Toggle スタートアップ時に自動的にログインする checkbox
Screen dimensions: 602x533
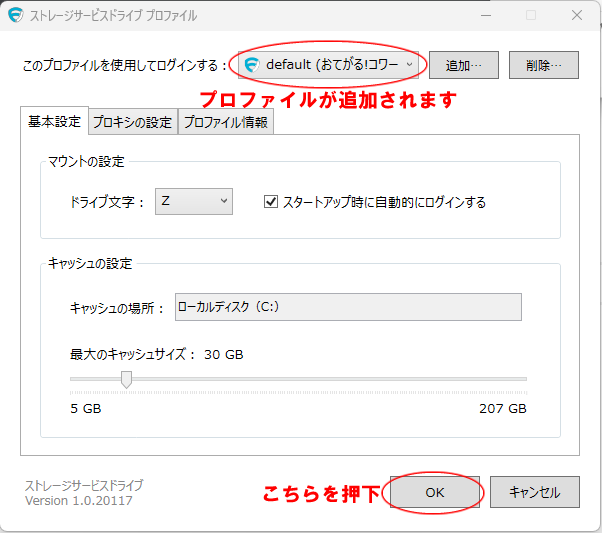tap(271, 202)
